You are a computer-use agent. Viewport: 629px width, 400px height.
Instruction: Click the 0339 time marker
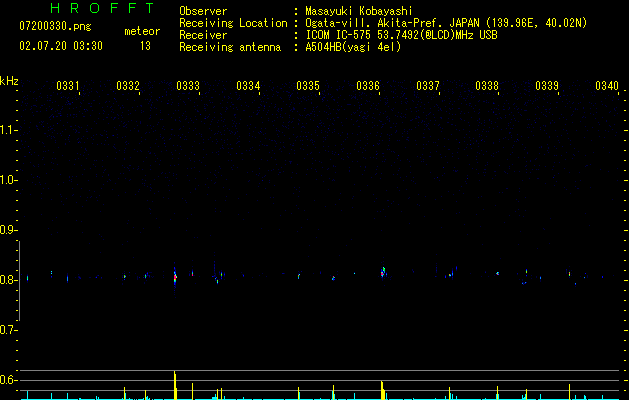547,86
